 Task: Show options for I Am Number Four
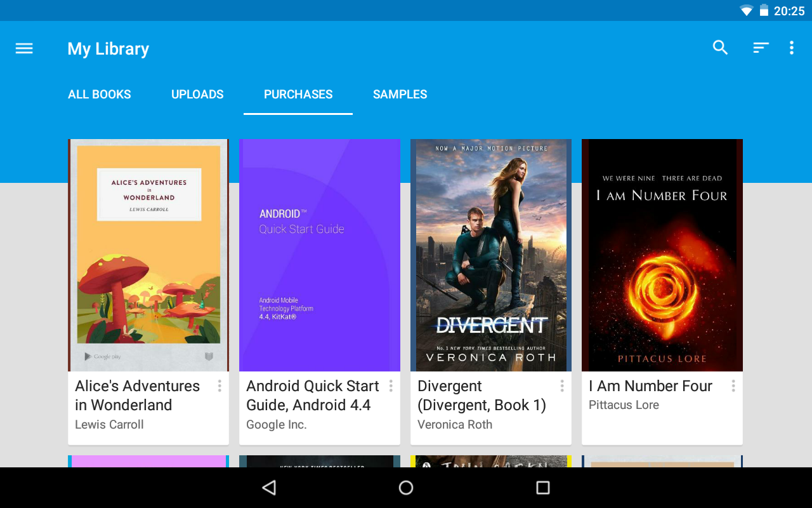coord(733,386)
